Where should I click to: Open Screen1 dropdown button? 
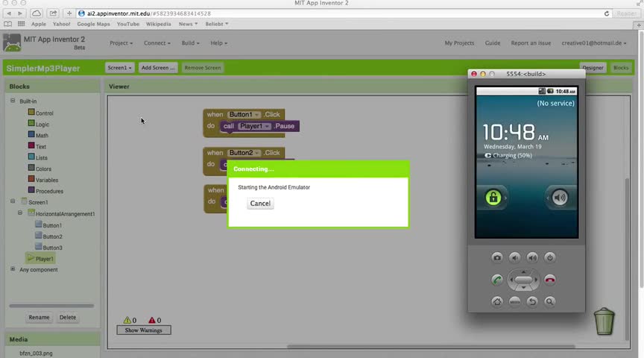(x=119, y=68)
